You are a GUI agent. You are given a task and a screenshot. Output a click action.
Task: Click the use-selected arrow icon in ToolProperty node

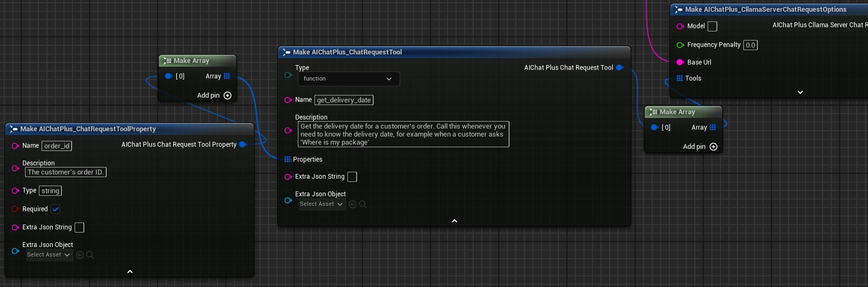(80, 255)
